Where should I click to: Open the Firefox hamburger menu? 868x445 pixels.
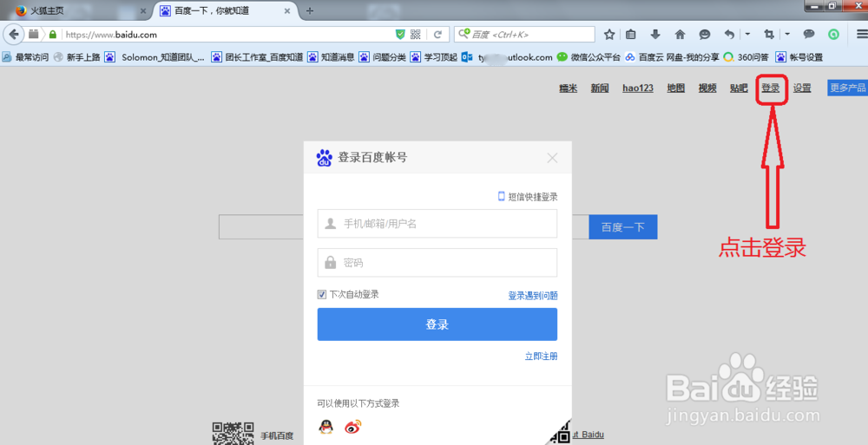point(861,35)
